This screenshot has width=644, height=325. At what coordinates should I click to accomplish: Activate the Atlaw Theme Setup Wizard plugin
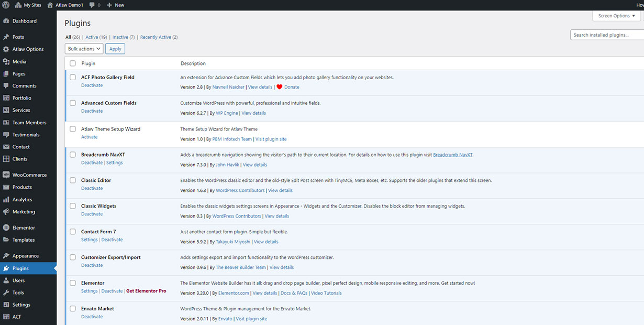89,137
